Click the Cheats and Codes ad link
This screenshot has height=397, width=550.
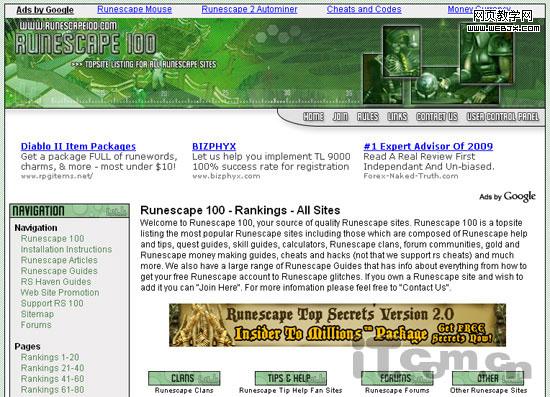(x=364, y=9)
